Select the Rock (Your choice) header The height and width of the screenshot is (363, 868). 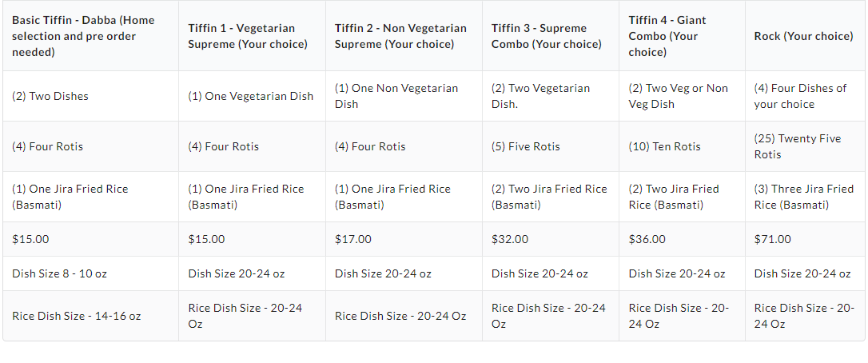click(803, 36)
